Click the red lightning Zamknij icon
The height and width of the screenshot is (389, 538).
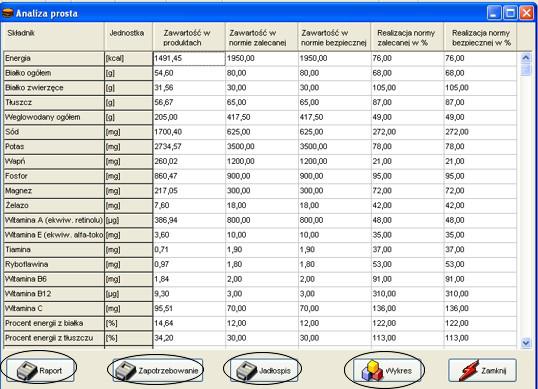[x=469, y=370]
